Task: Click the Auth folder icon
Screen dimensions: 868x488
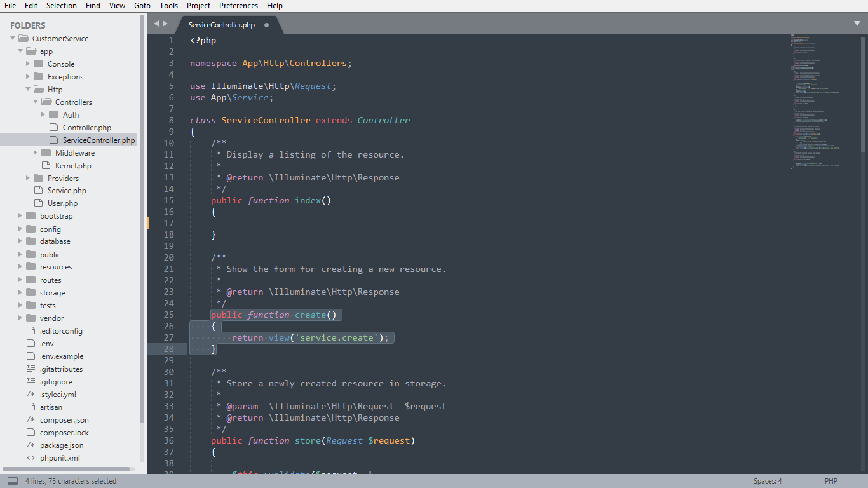Action: coord(53,115)
